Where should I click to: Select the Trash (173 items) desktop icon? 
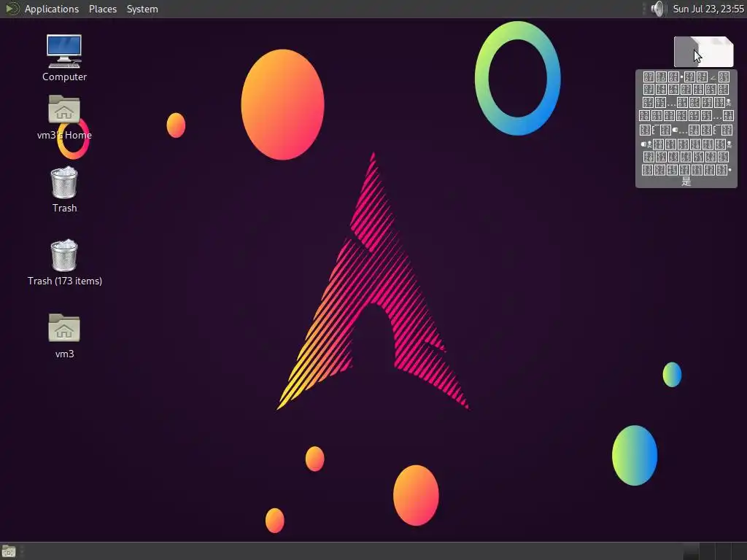pyautogui.click(x=64, y=255)
